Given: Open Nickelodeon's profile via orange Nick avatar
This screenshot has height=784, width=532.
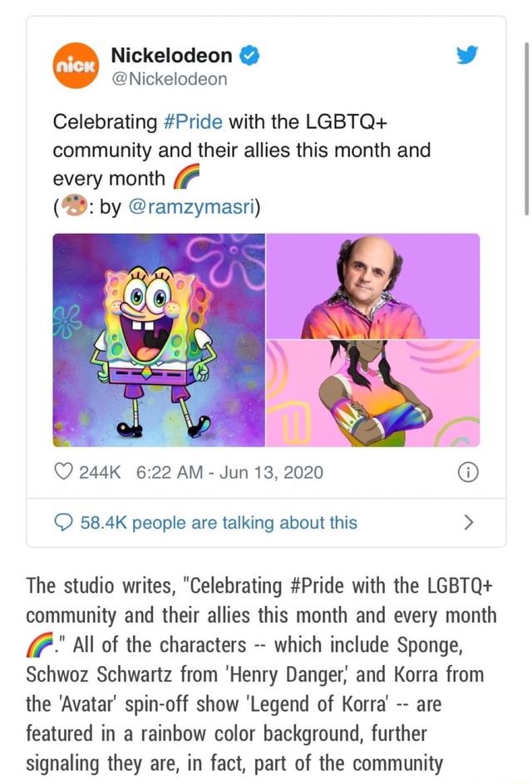Looking at the screenshot, I should 75,66.
